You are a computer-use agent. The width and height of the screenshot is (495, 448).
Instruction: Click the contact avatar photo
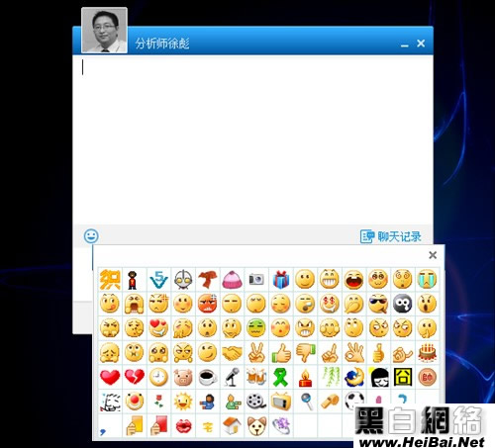104,31
